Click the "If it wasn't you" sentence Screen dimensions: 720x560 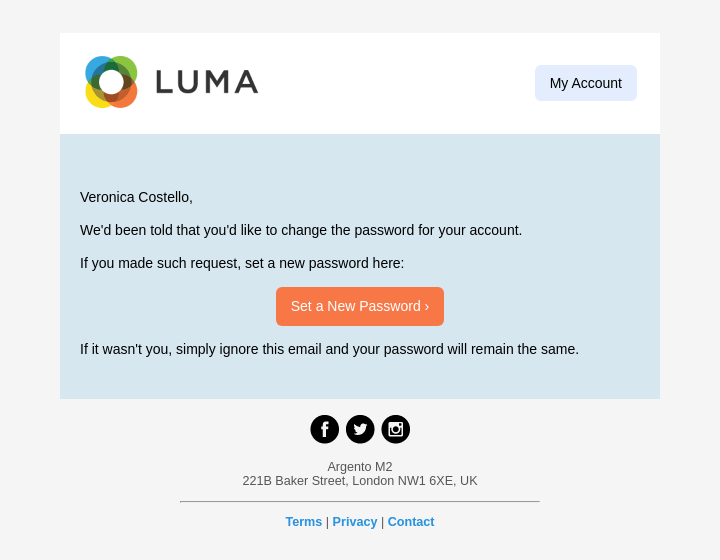point(329,349)
